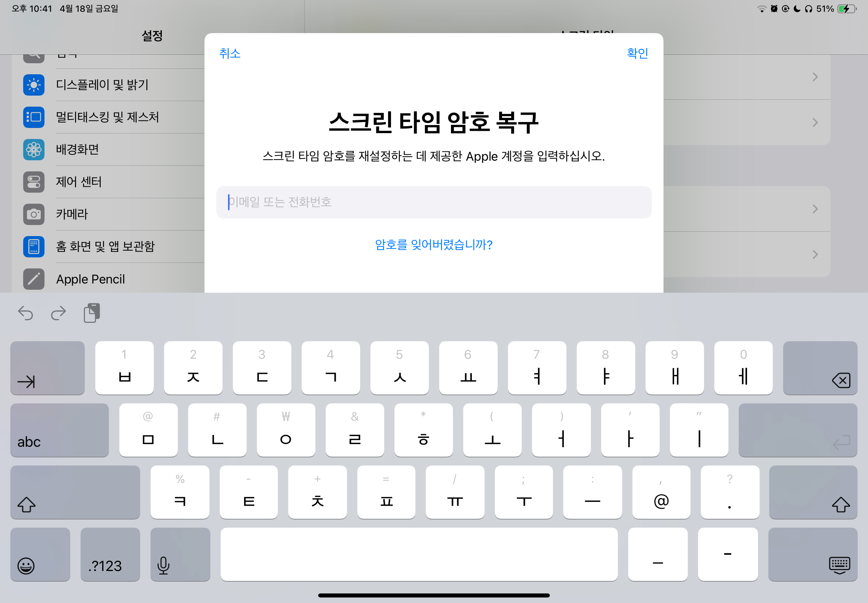
Task: Tap 확인 to confirm
Action: click(x=637, y=53)
